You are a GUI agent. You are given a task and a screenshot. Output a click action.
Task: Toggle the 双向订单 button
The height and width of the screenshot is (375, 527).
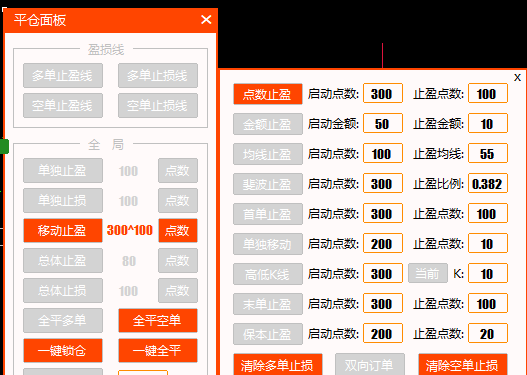(x=370, y=365)
